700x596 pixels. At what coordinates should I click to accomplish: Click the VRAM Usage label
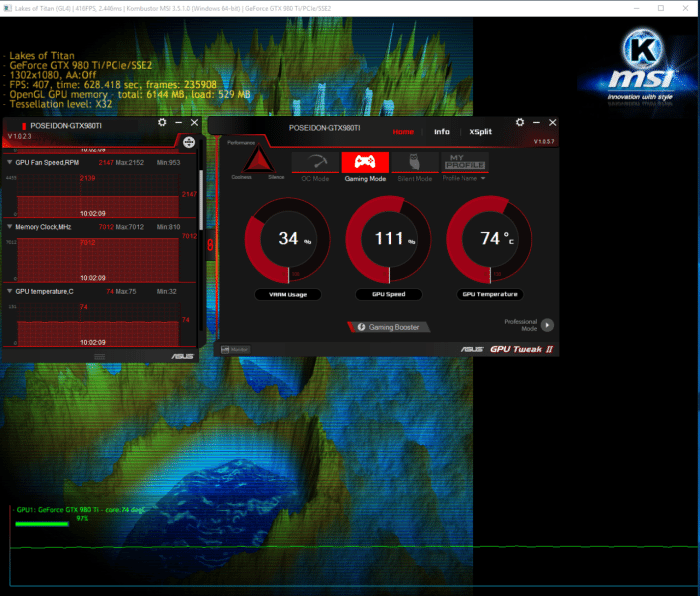(288, 295)
